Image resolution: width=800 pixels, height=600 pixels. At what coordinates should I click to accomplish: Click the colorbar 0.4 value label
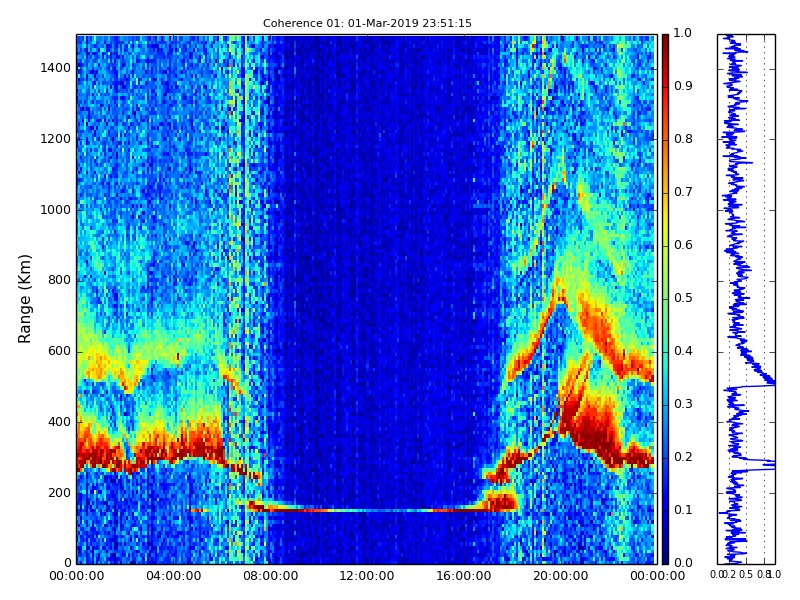coord(683,351)
